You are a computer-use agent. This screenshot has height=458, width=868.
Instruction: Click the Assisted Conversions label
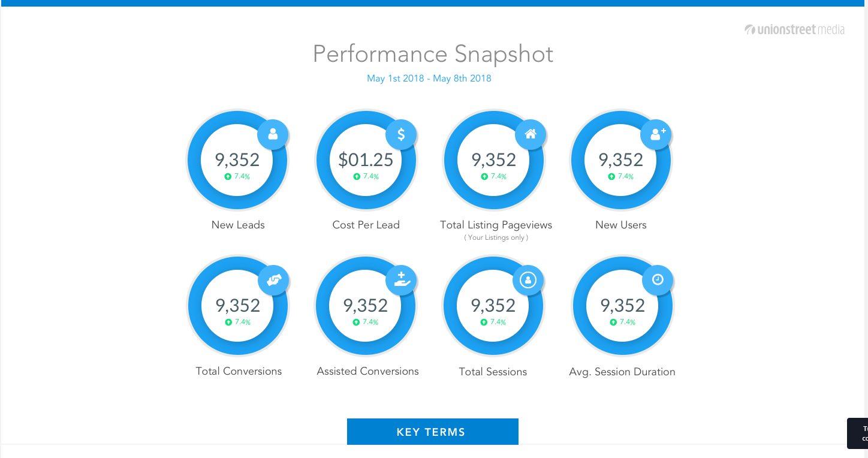coord(367,371)
